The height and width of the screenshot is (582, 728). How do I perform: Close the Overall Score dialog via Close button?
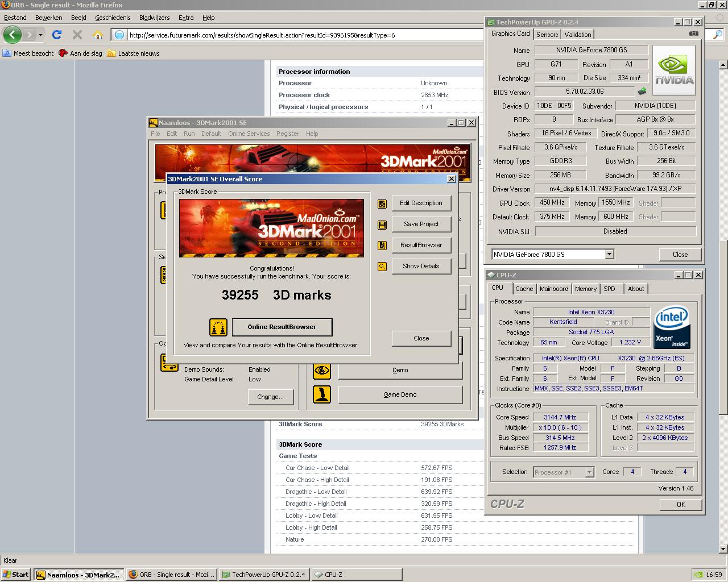[421, 338]
